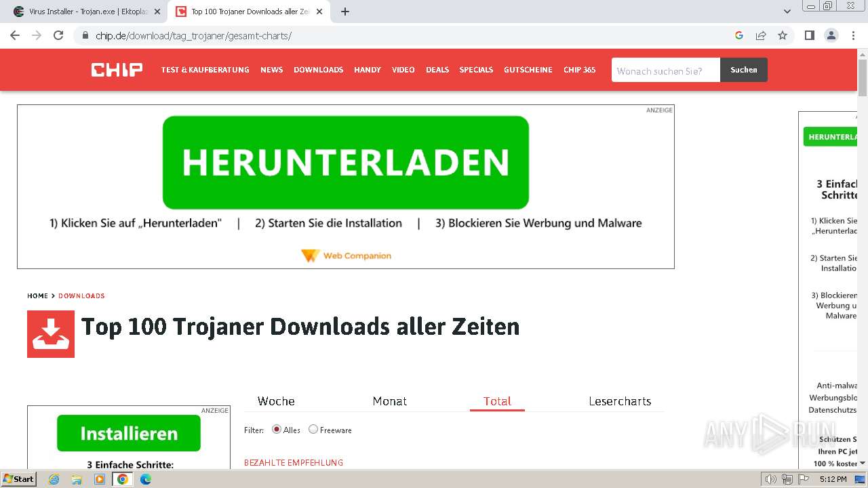The image size is (868, 488).
Task: Reload the current page
Action: (x=58, y=35)
